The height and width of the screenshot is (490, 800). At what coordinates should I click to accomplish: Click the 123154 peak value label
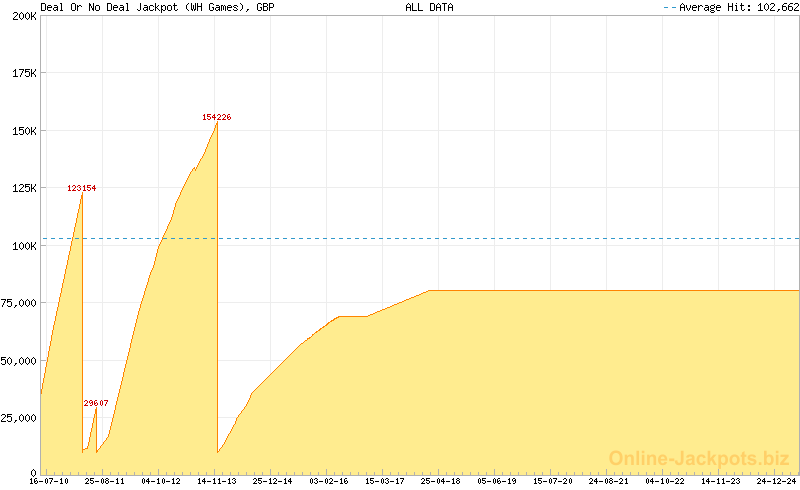pos(82,188)
